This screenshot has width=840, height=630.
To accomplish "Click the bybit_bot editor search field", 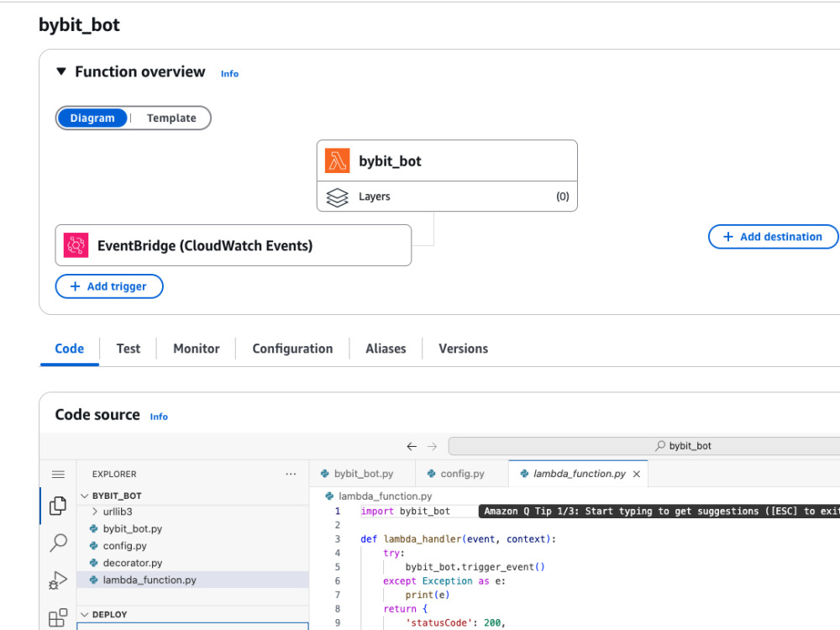I will pos(644,446).
